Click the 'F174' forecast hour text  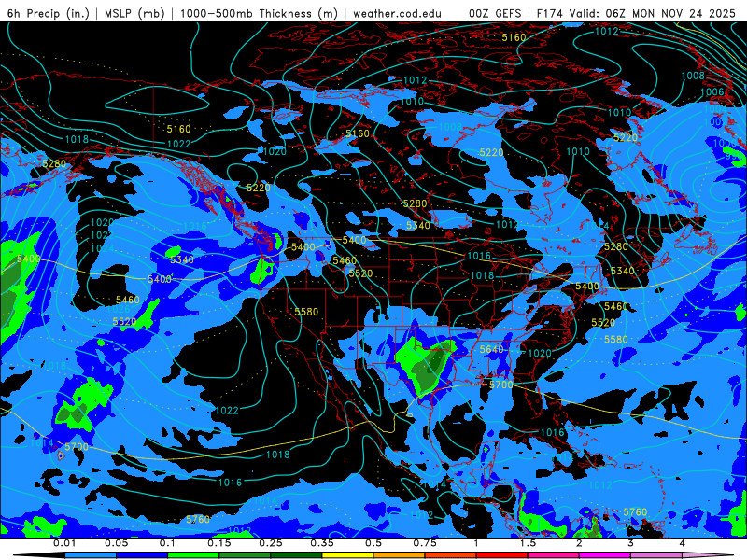click(550, 13)
